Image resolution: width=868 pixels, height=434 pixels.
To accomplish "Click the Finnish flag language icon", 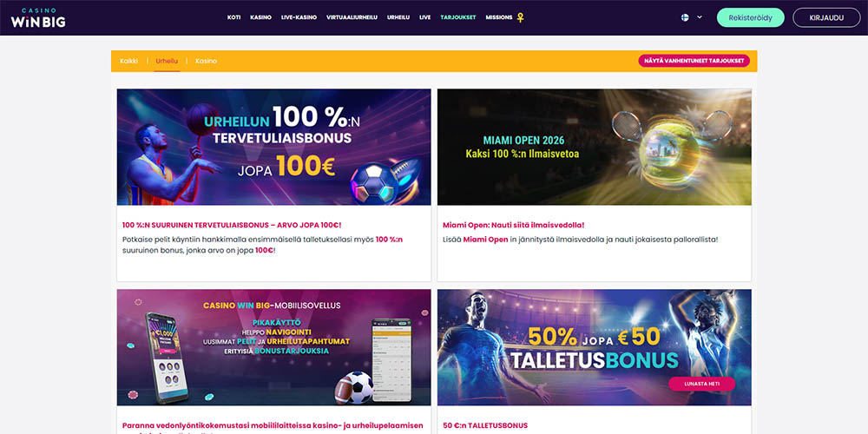I will (685, 17).
